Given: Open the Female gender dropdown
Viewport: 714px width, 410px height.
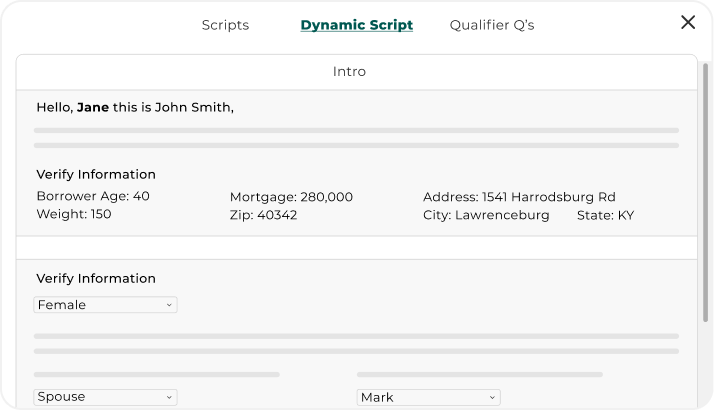Looking at the screenshot, I should [x=105, y=305].
